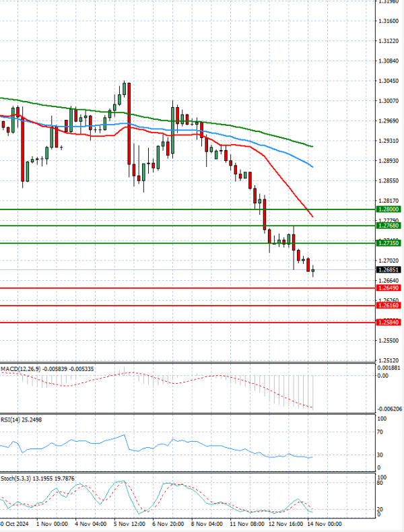Click the 8 Nov 04:00 time axis label
Image resolution: width=404 pixels, height=532 pixels.
[x=207, y=524]
